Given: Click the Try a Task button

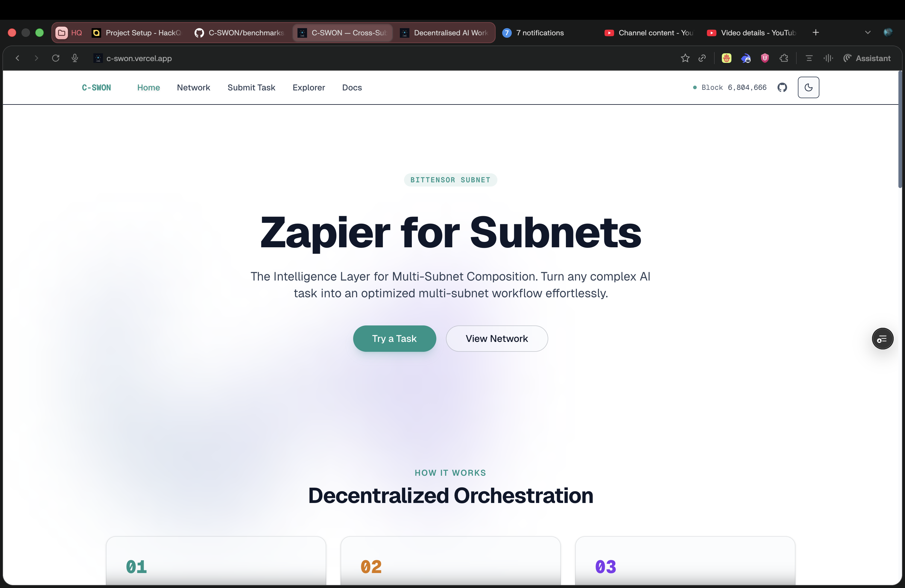Looking at the screenshot, I should coord(394,339).
